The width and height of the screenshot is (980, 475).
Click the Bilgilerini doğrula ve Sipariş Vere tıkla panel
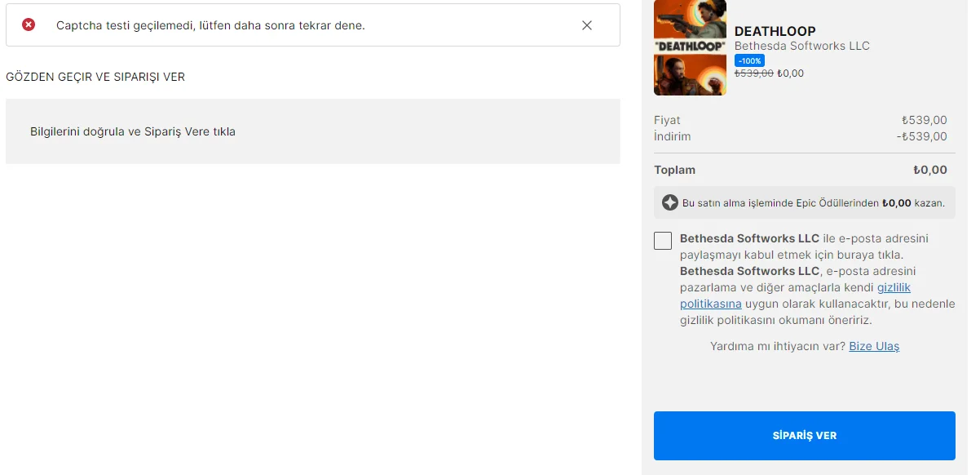point(313,131)
